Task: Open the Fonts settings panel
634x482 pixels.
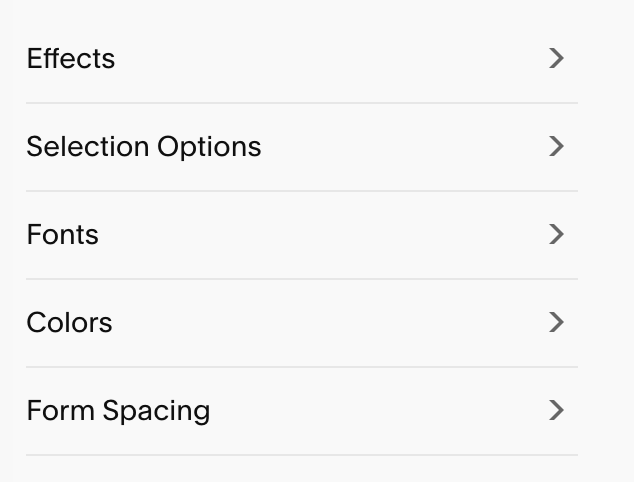Action: pos(302,235)
